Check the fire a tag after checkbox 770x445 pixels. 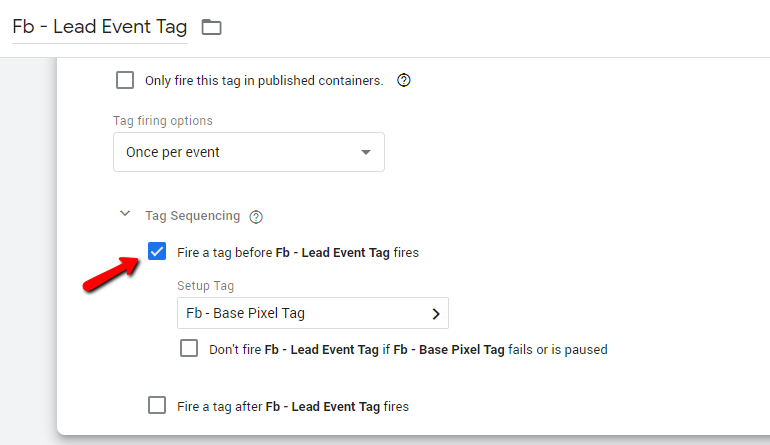[157, 405]
